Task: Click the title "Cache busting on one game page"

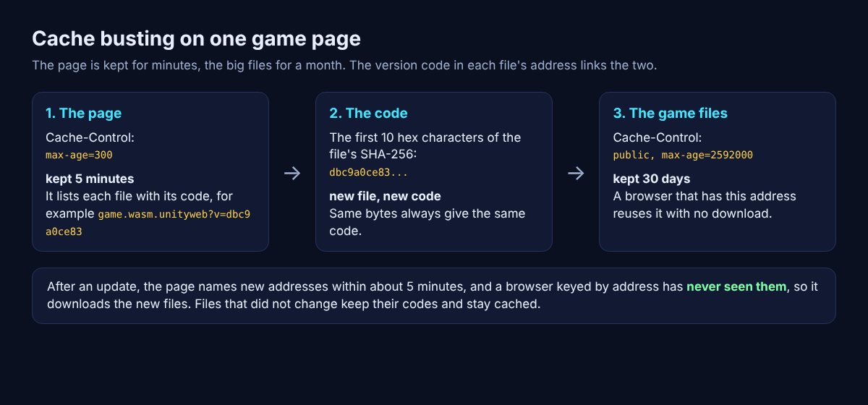Action: pyautogui.click(x=196, y=38)
